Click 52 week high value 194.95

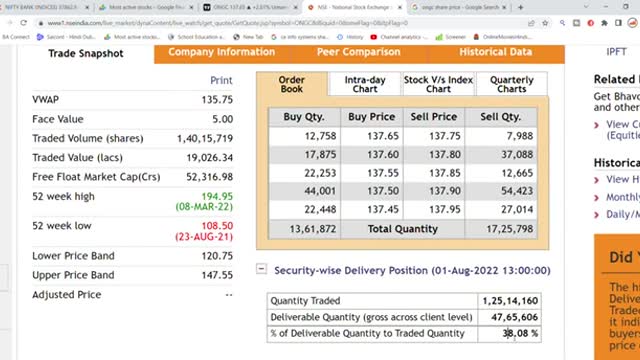[217, 196]
